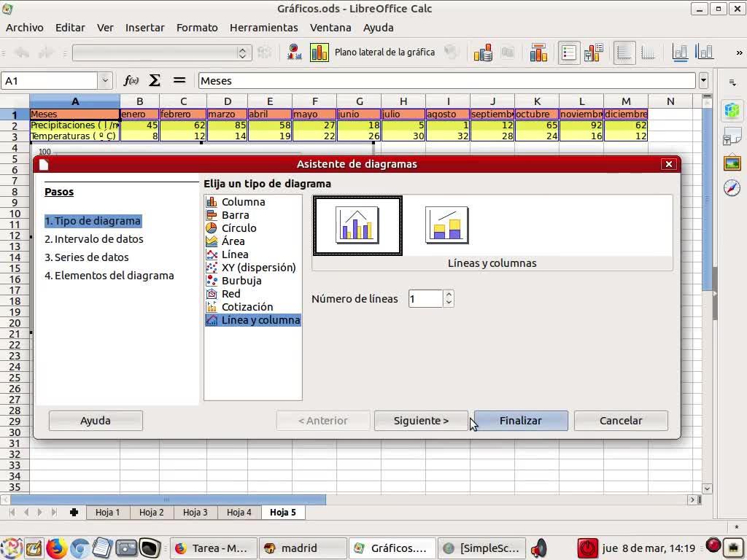Select the stacked columns and lines thumbnail
Image resolution: width=747 pixels, height=560 pixels.
446,225
